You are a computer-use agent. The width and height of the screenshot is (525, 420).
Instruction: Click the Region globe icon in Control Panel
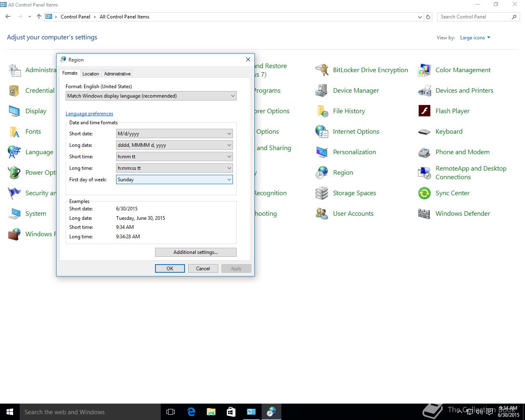(322, 173)
